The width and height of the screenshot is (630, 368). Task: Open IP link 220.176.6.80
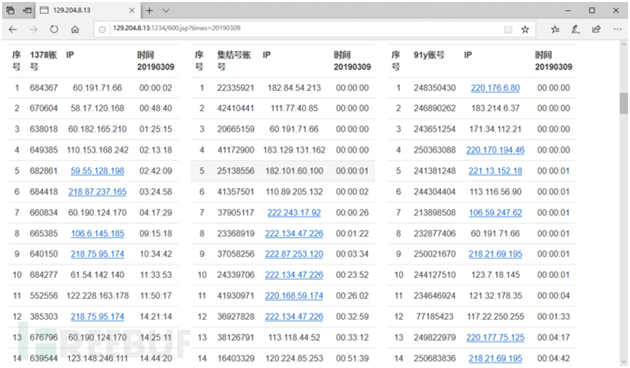[x=495, y=88]
